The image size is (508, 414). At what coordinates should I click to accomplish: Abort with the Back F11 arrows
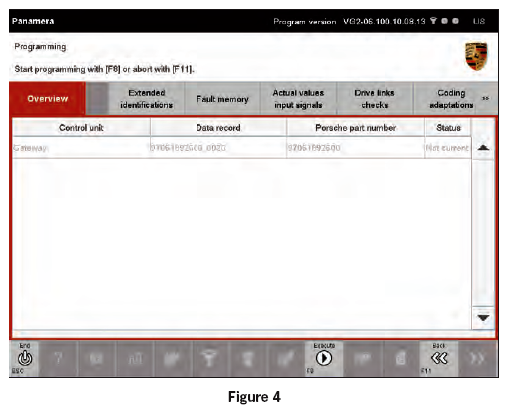coord(439,358)
